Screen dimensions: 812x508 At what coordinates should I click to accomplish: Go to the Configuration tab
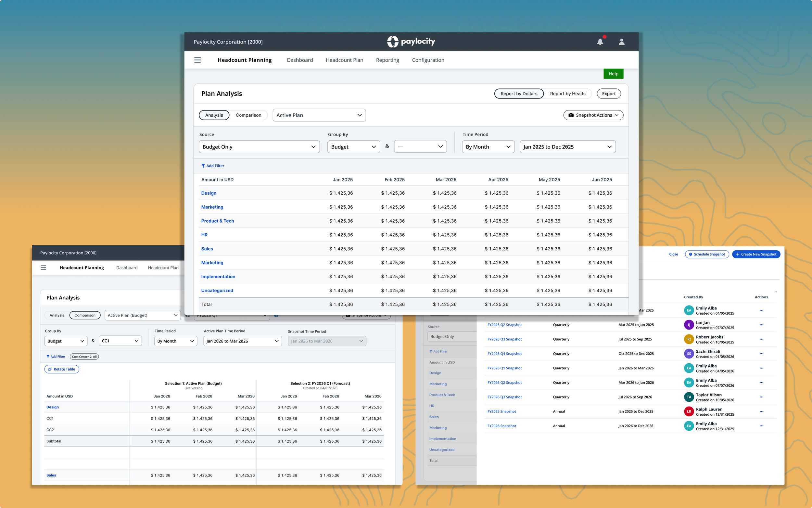click(428, 60)
